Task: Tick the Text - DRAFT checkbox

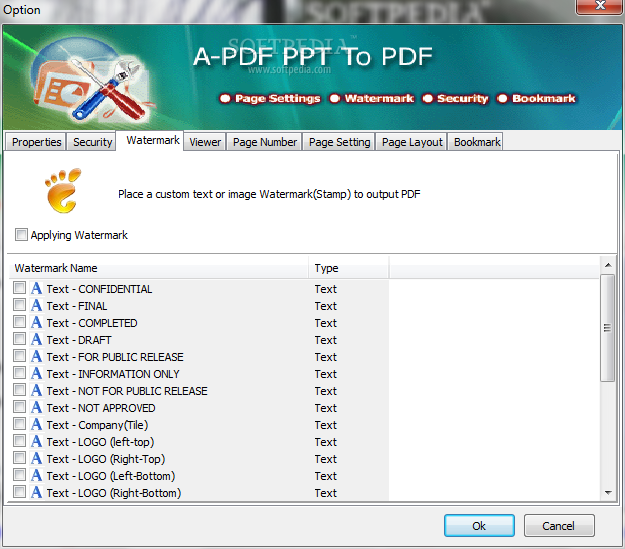Action: pos(20,339)
